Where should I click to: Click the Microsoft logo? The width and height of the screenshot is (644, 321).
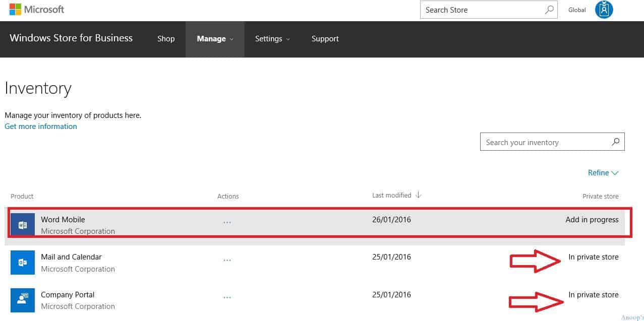click(x=37, y=10)
